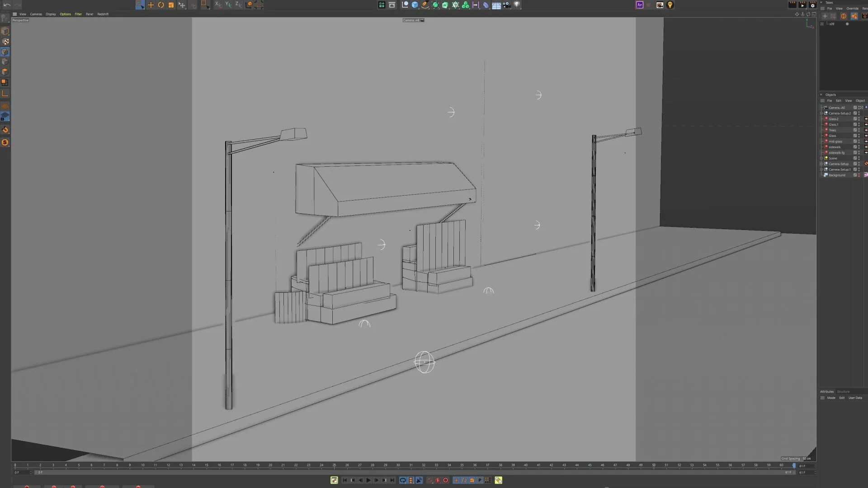
Task: Click the Light bulb icon in toolbar
Action: click(x=517, y=5)
